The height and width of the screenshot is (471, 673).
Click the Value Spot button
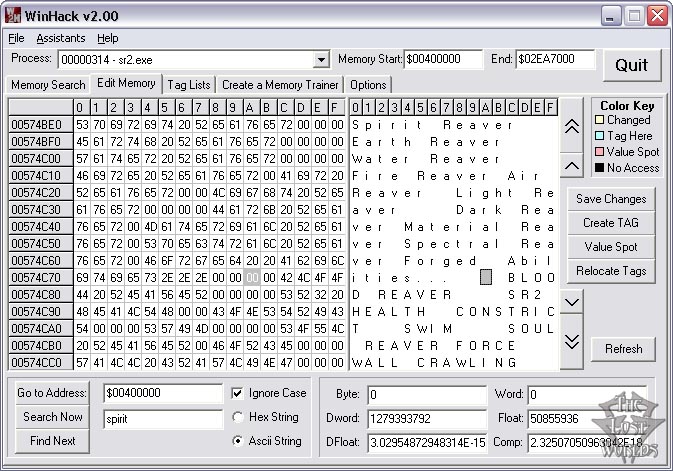pyautogui.click(x=611, y=246)
